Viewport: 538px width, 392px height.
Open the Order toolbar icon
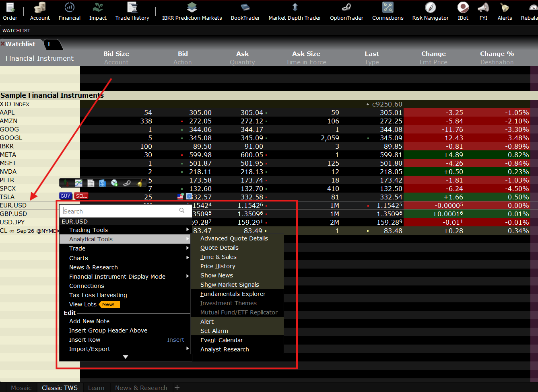(x=10, y=11)
